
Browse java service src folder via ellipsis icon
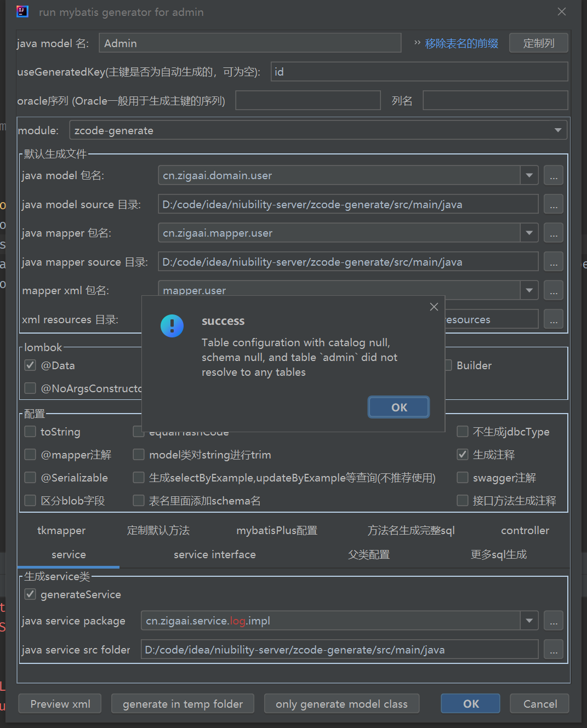(553, 649)
